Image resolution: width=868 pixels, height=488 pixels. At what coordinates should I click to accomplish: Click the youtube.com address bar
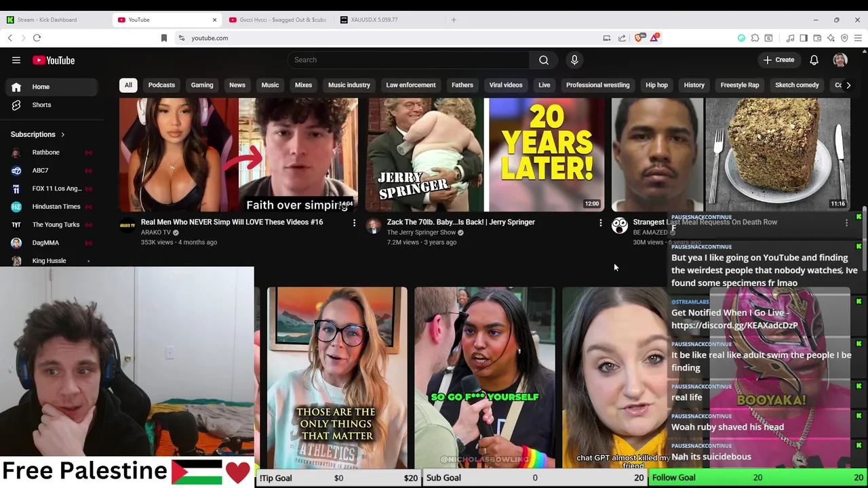point(387,38)
